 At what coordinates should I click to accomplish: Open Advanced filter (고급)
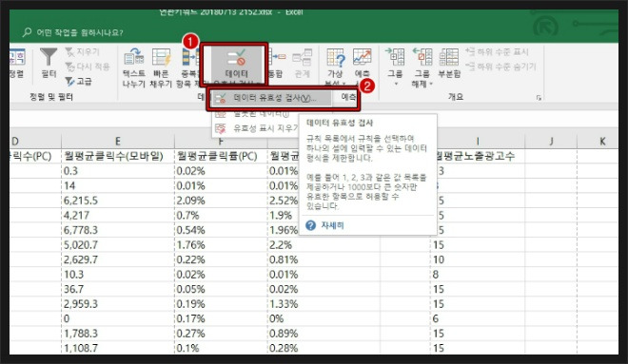[x=78, y=81]
